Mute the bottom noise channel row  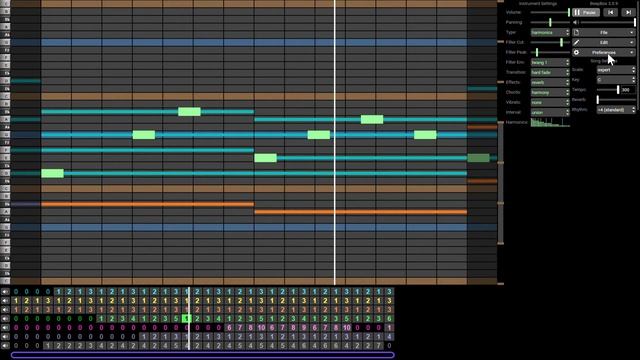(5, 345)
